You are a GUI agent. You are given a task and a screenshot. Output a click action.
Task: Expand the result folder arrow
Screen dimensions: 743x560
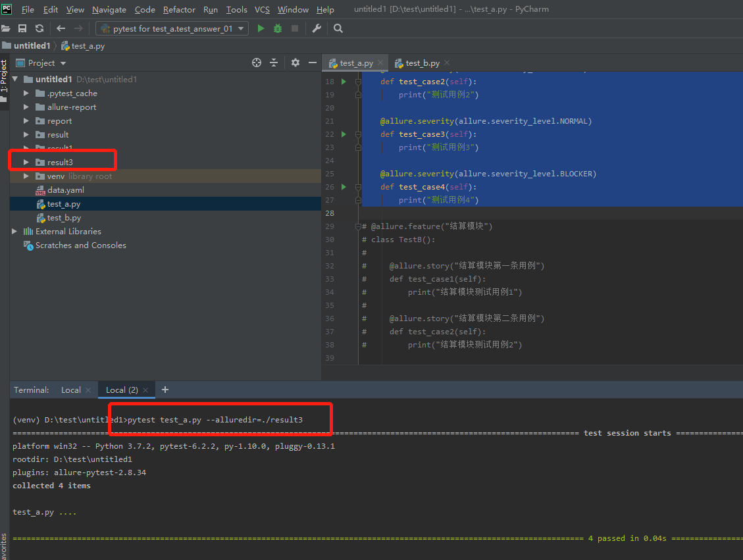point(26,134)
